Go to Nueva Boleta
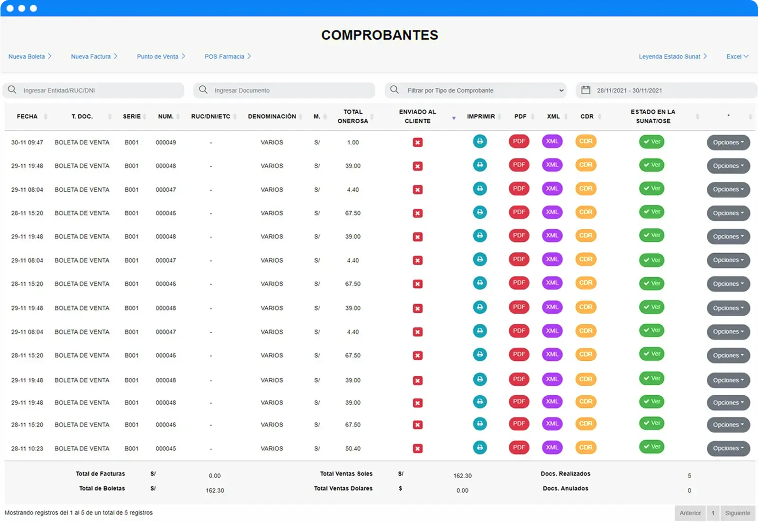758x532 pixels. click(x=30, y=56)
